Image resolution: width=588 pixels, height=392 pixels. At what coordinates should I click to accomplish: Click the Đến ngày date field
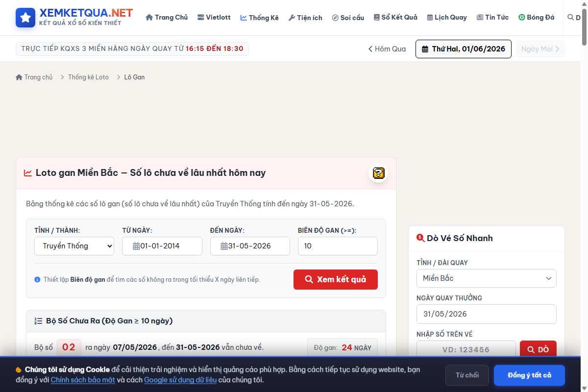(250, 246)
